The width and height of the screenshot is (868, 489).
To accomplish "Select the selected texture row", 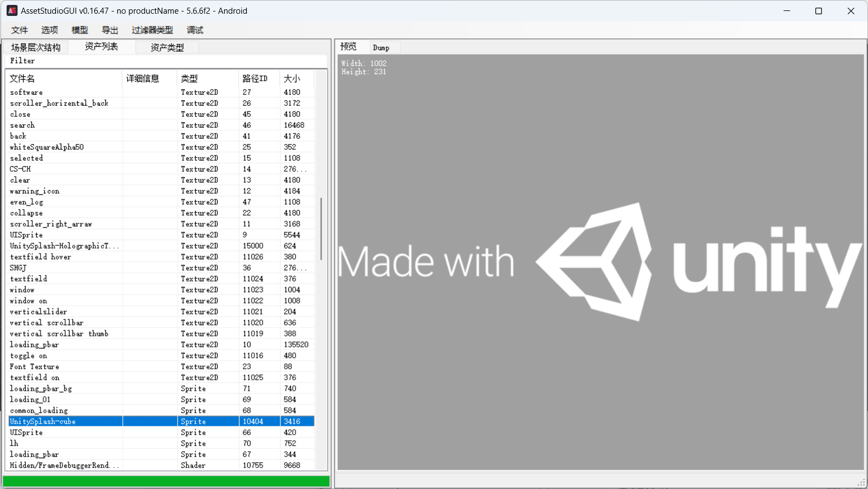I will [x=162, y=158].
